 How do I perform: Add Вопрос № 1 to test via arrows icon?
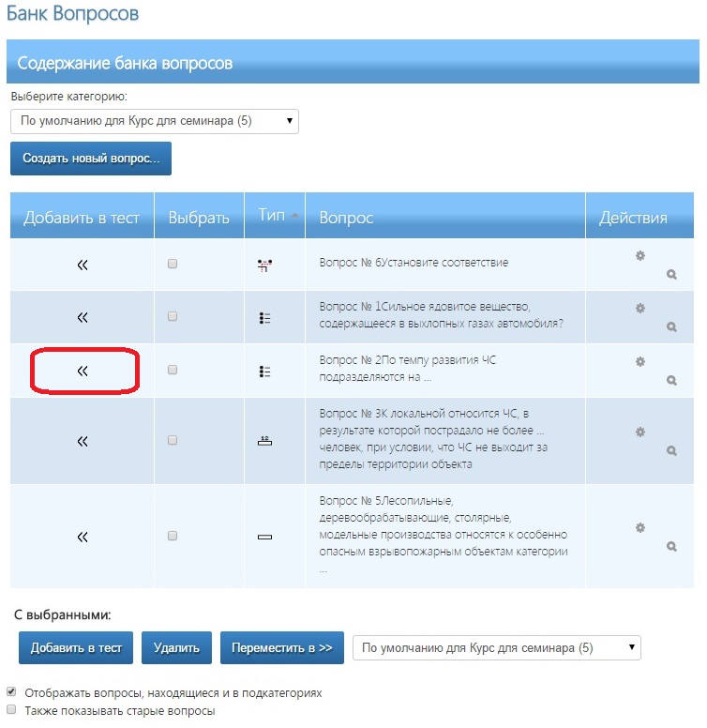[x=83, y=318]
